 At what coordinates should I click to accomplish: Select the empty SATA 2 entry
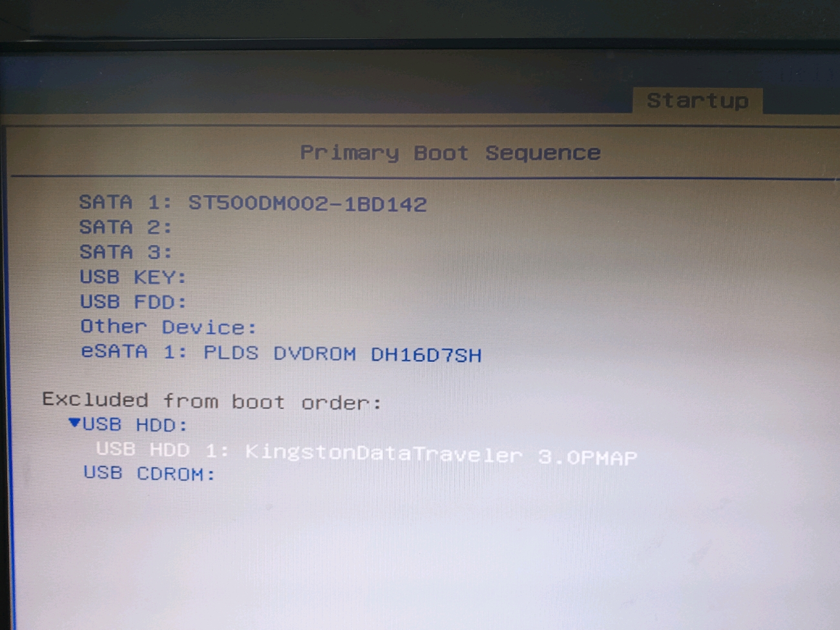(126, 227)
